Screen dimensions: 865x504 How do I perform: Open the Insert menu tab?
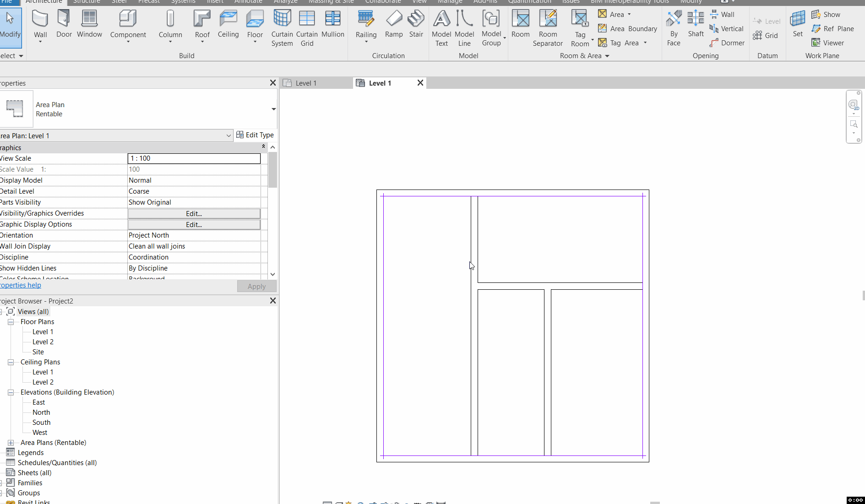click(215, 2)
